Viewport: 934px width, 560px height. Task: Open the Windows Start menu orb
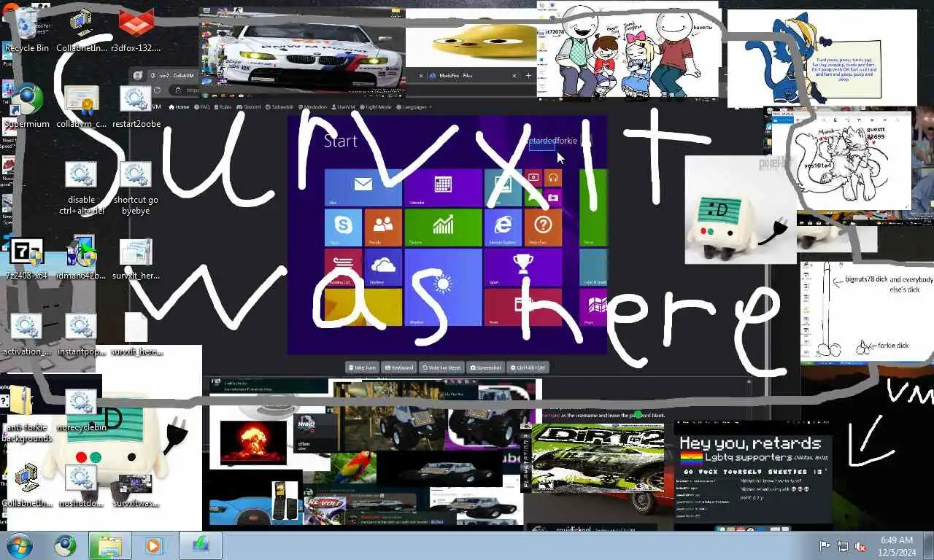[x=19, y=545]
